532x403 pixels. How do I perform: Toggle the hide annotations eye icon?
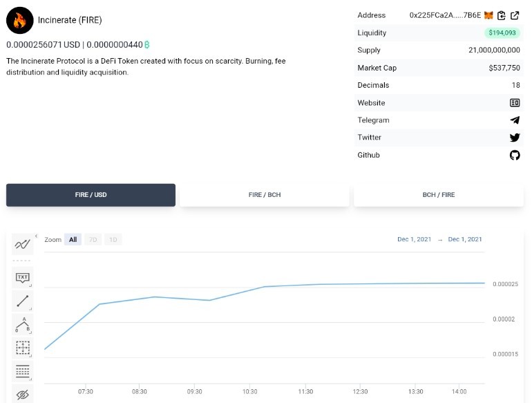pyautogui.click(x=23, y=395)
